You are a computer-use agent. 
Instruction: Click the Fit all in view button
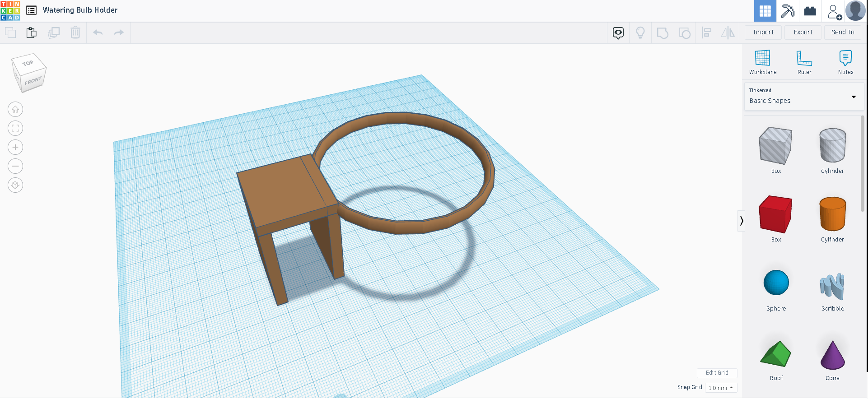click(15, 128)
